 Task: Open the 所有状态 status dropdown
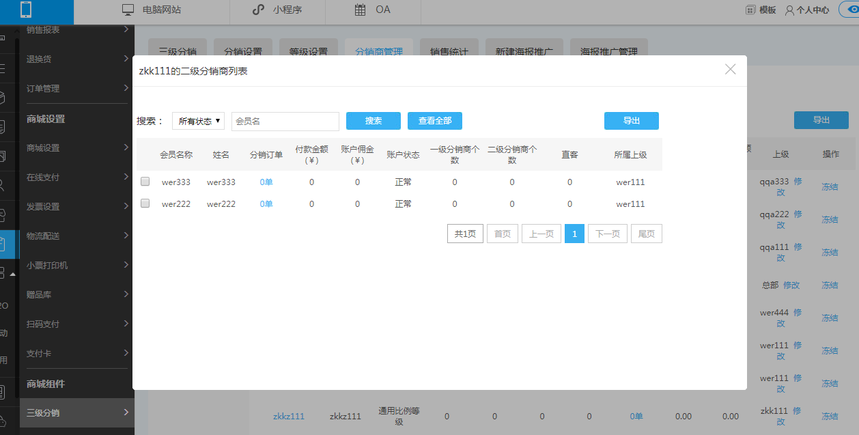[x=198, y=121]
